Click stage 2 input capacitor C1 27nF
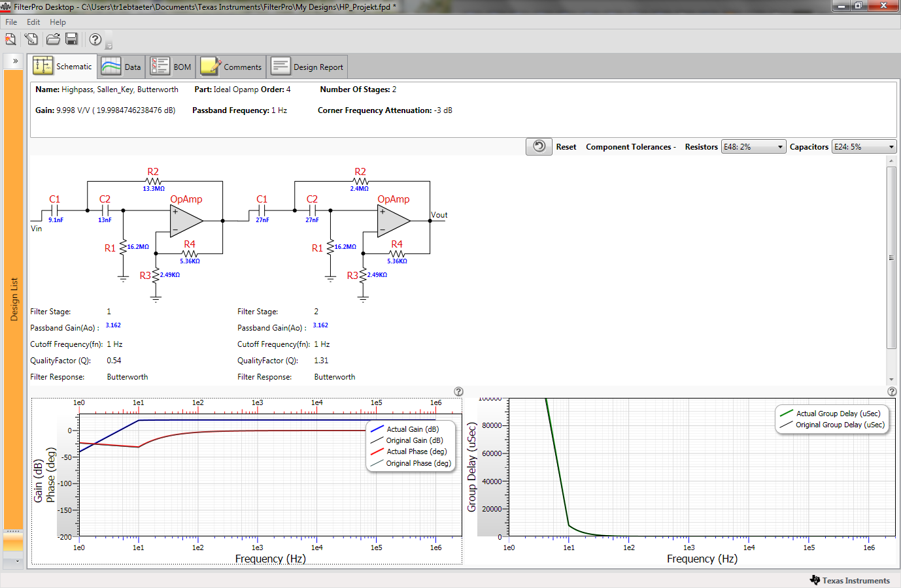 point(262,209)
